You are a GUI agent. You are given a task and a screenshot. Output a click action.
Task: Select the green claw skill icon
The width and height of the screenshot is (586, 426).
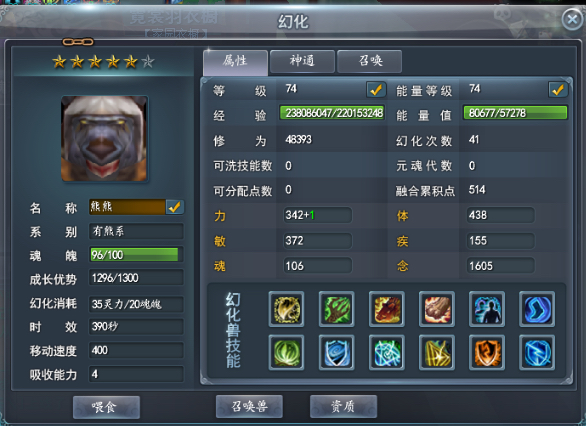click(x=336, y=309)
